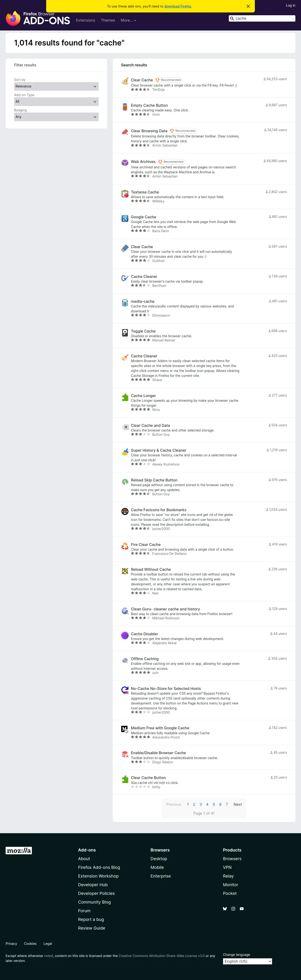Open the Extensions header menu item
Image resolution: width=301 pixels, height=980 pixels.
click(86, 20)
